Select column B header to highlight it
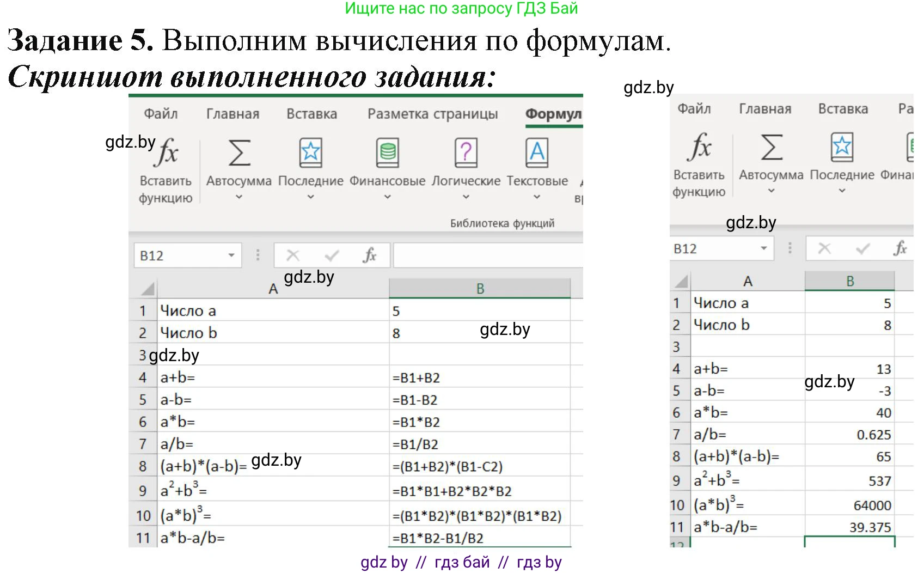 pos(480,288)
